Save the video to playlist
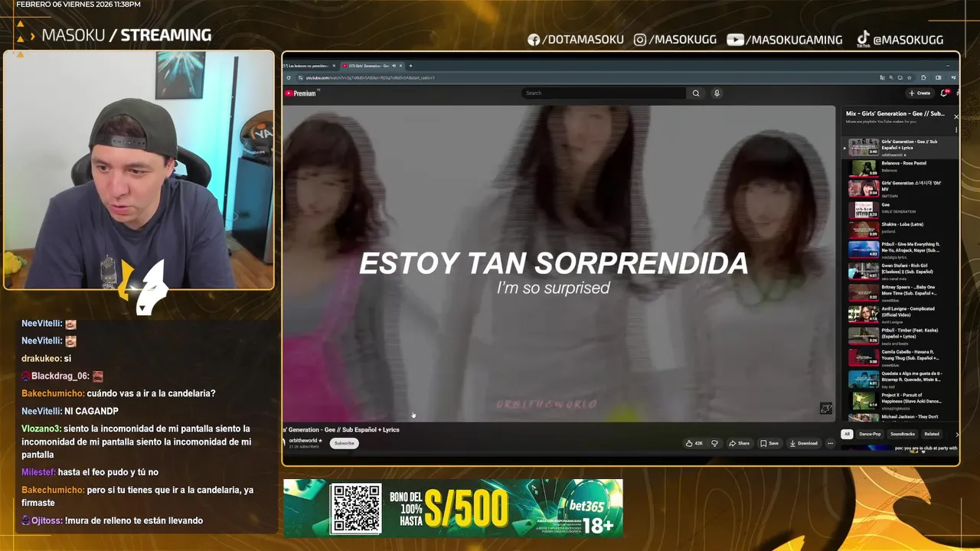This screenshot has height=551, width=980. pyautogui.click(x=769, y=443)
